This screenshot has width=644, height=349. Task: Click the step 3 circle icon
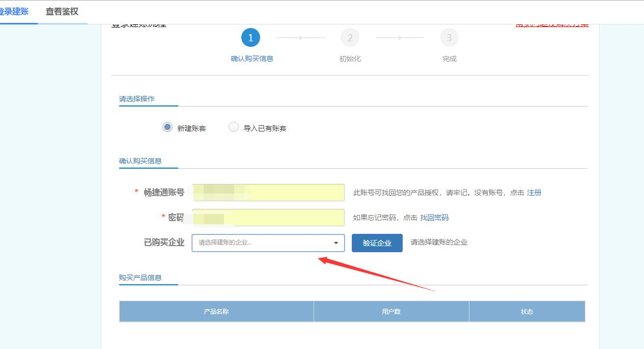coord(449,38)
